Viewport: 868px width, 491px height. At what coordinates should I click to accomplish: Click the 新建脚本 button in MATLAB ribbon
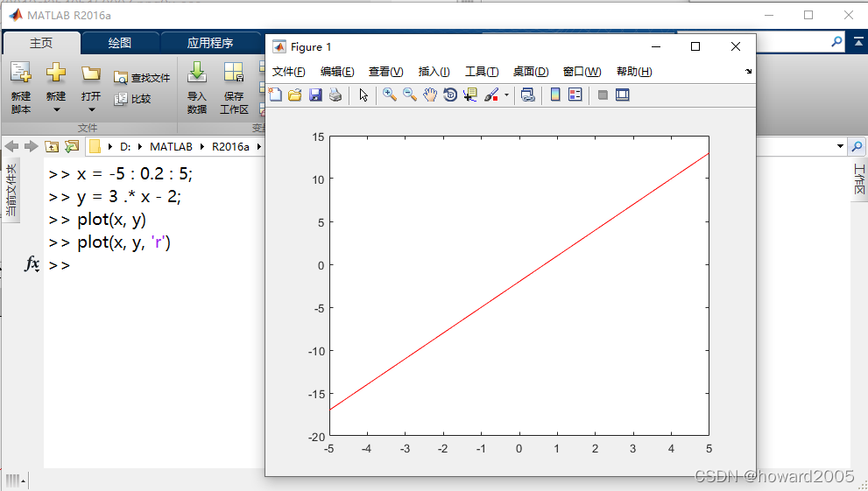click(21, 88)
